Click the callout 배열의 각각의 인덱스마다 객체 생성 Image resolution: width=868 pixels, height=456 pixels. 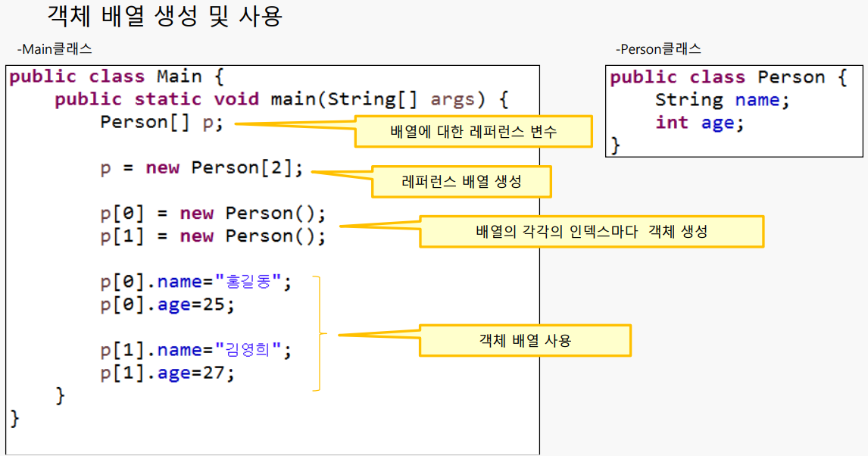[x=592, y=231]
